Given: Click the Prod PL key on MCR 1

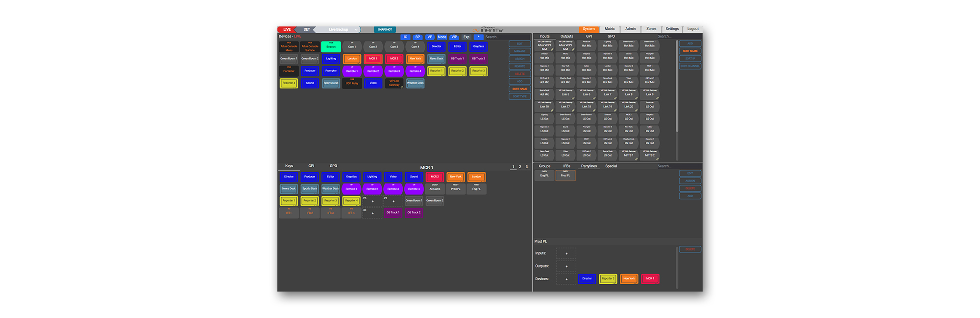Looking at the screenshot, I should pyautogui.click(x=456, y=188).
